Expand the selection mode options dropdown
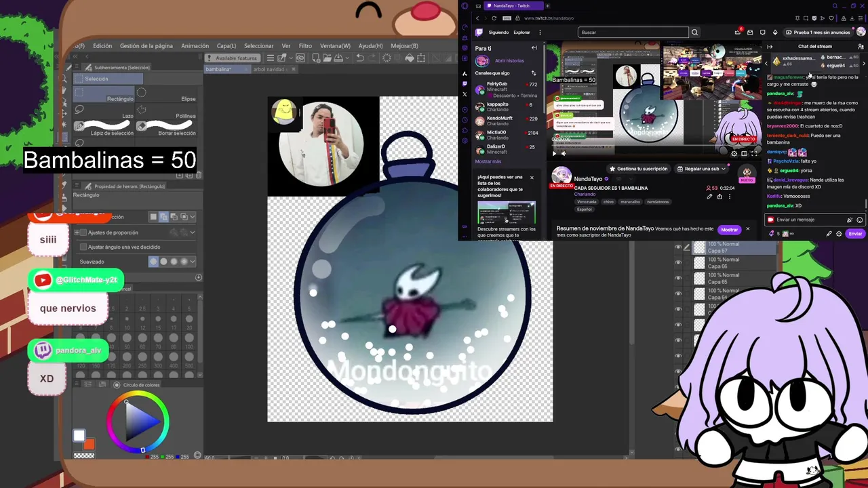 (193, 217)
